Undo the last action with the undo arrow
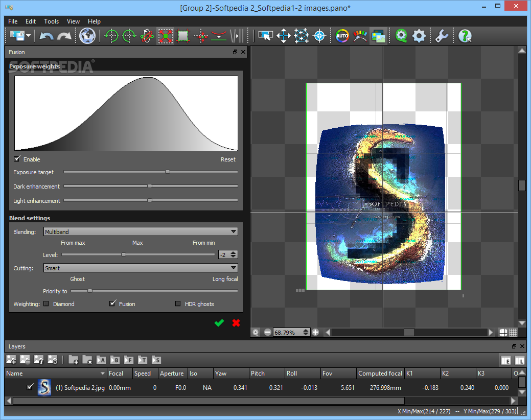This screenshot has width=531, height=420. click(x=47, y=36)
